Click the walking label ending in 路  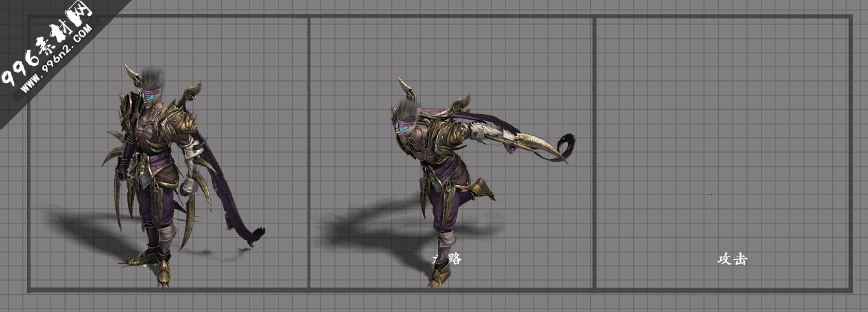446,259
